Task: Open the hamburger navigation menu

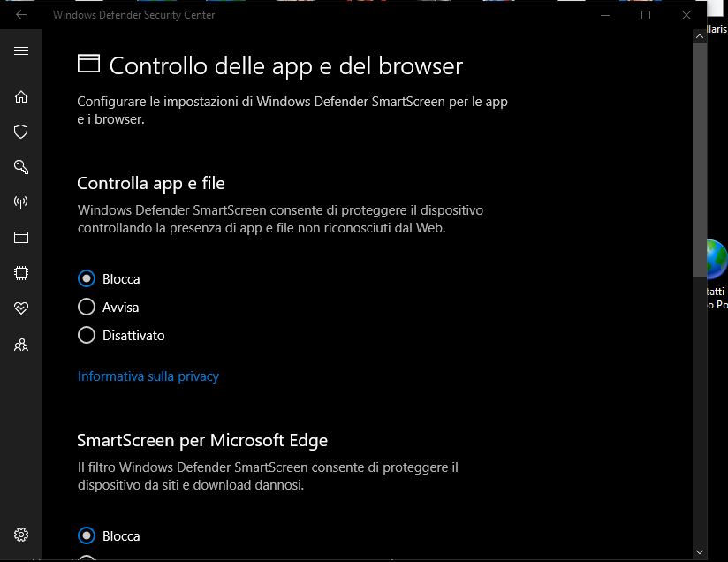Action: tap(21, 50)
